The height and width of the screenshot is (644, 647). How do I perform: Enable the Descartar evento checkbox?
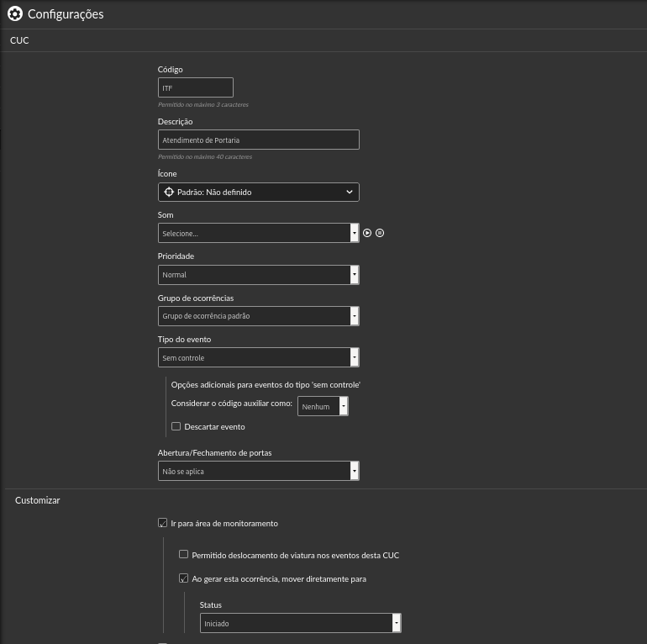click(x=176, y=426)
